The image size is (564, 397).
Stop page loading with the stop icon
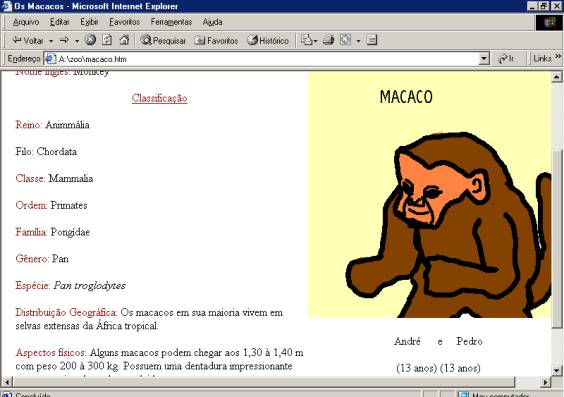coord(90,40)
